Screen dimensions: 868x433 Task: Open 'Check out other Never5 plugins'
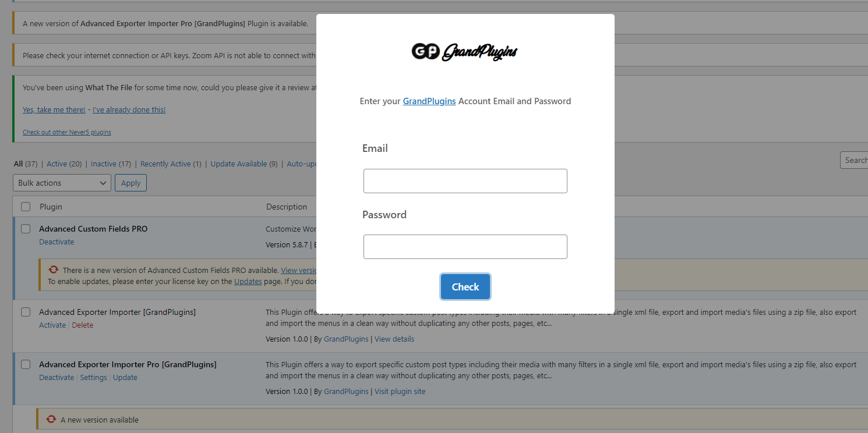66,132
